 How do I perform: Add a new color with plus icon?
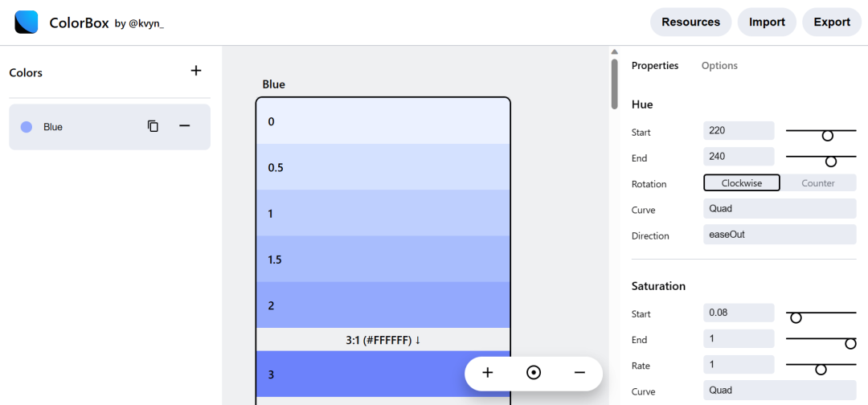pos(196,71)
